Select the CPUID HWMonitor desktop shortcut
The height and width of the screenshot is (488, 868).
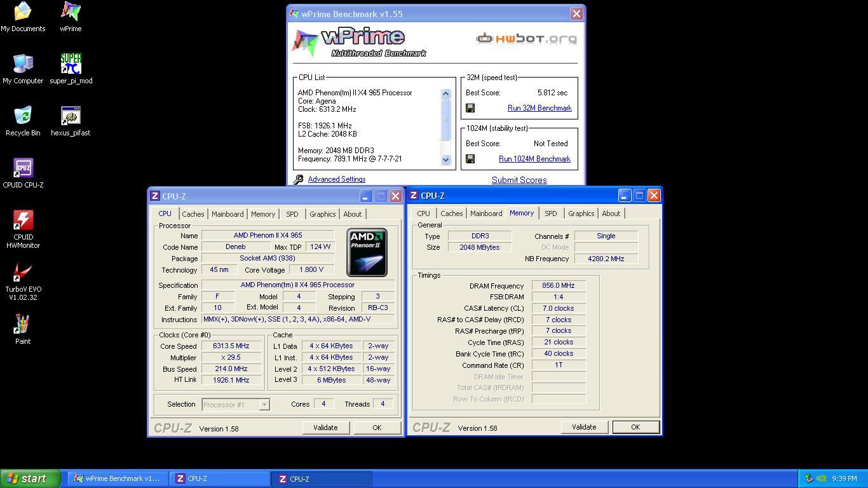23,229
